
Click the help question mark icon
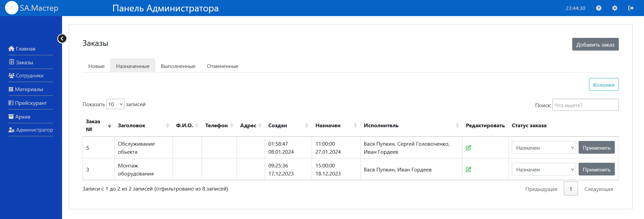tap(598, 8)
